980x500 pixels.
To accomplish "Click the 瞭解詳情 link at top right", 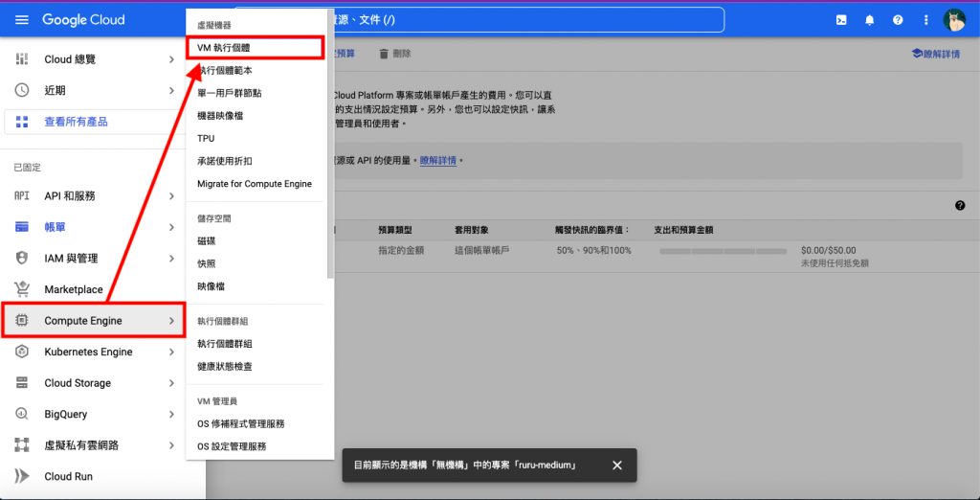I will 936,54.
